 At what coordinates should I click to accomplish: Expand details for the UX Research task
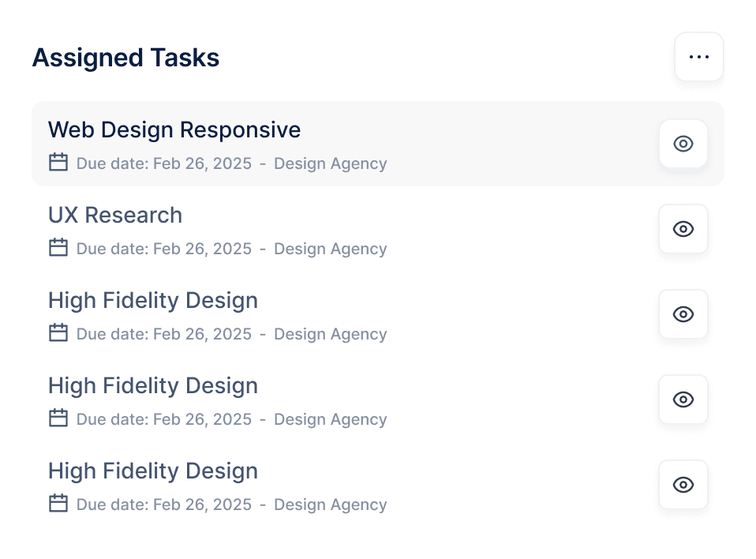[x=115, y=215]
